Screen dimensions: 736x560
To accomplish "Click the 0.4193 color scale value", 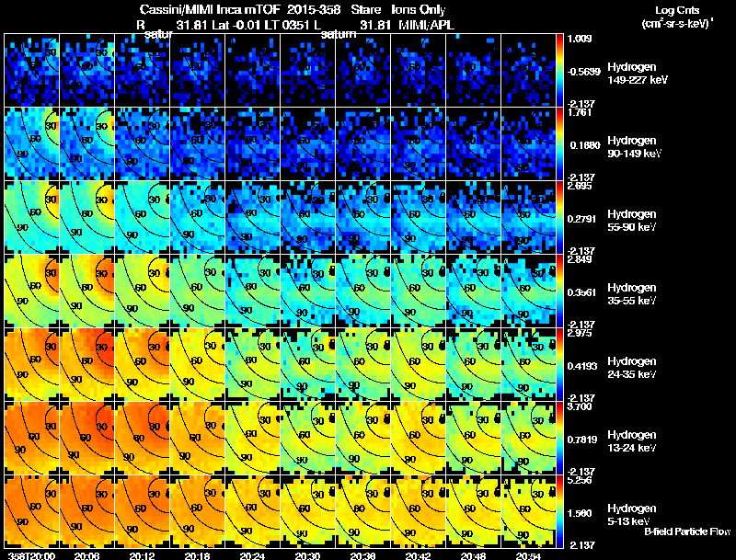I will coord(582,366).
